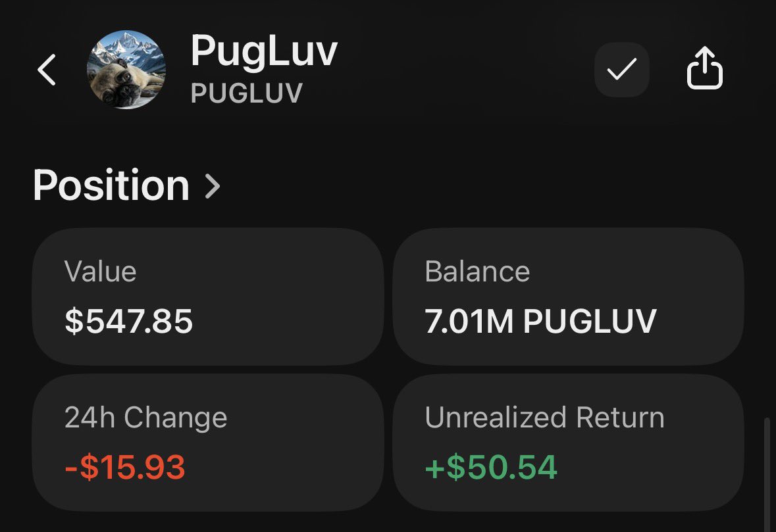Tap the PugLuv pug avatar image
Viewport: 776px width, 532px height.
click(126, 70)
